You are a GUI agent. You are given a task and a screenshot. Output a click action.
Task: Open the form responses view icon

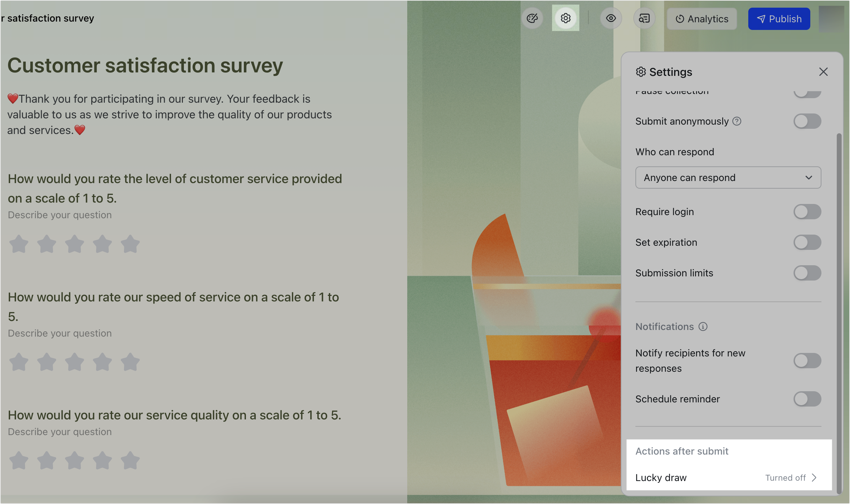pos(644,18)
